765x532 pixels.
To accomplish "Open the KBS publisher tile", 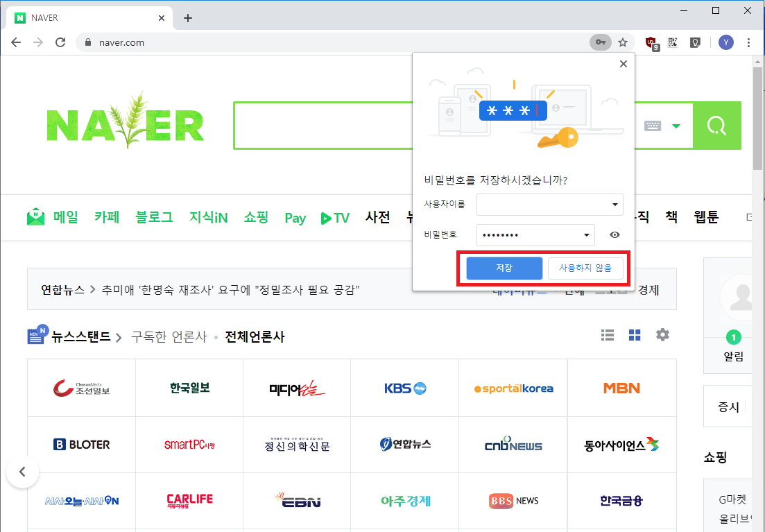I will tap(405, 388).
